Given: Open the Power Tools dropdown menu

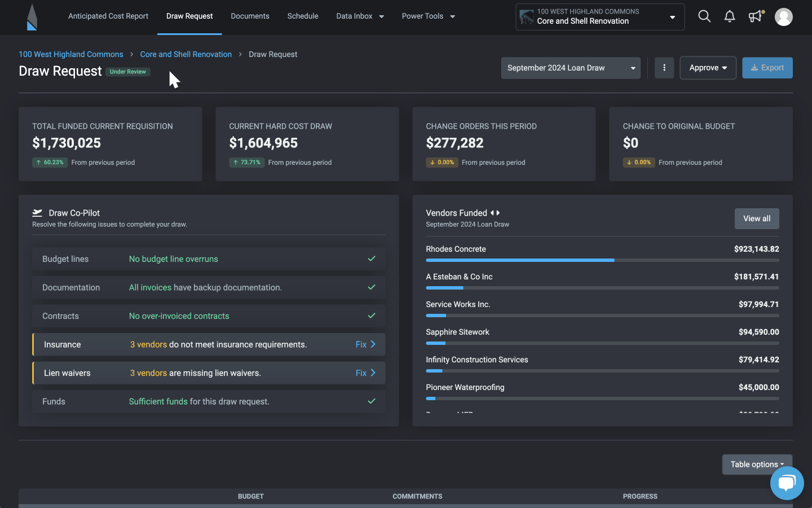Looking at the screenshot, I should (x=429, y=16).
